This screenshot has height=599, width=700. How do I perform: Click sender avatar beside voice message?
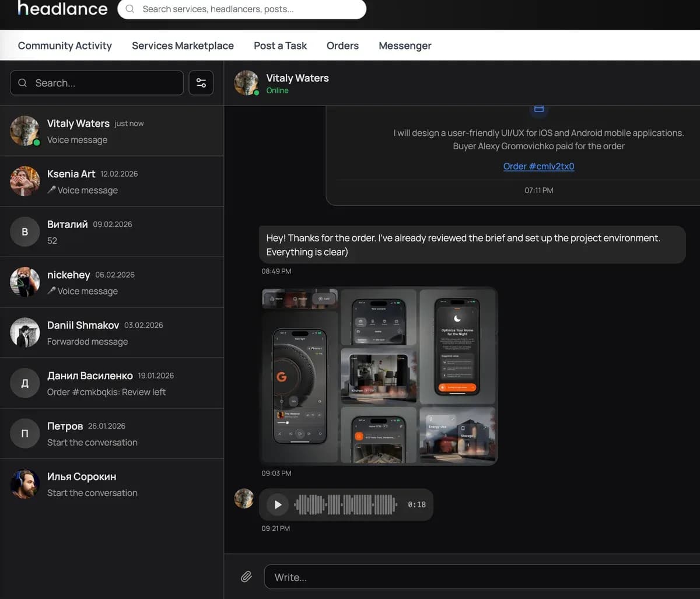(x=244, y=499)
